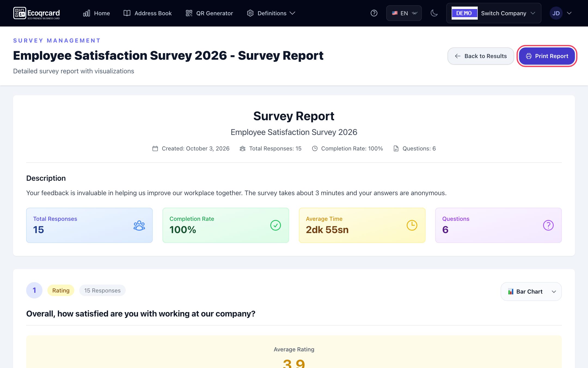Open the EN language selector
Viewport: 588px width, 368px height.
point(404,13)
